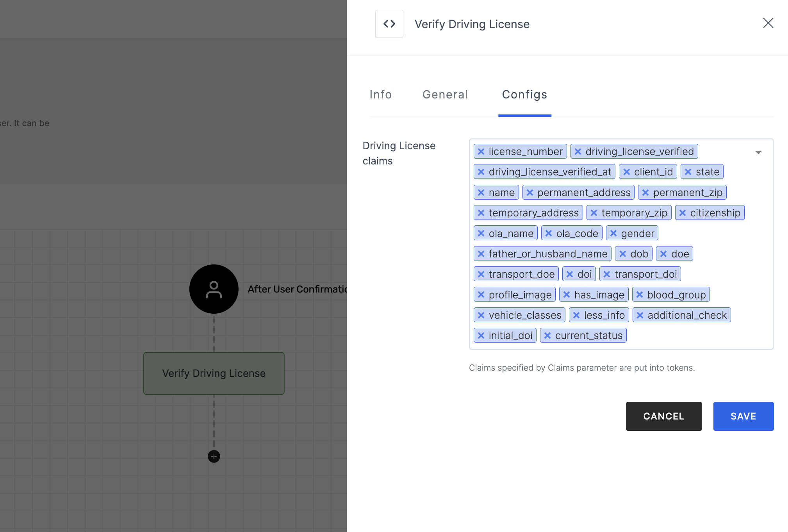Click the X icon on license_number claim
Screen dimensions: 788x532
coord(480,152)
